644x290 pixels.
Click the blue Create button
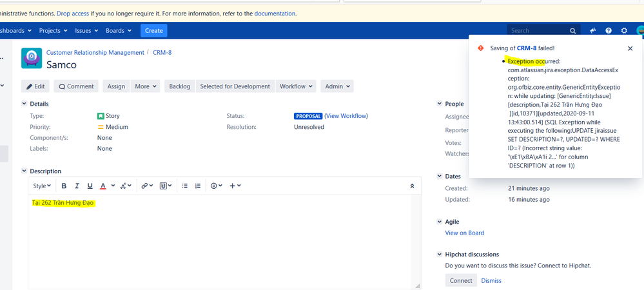point(153,30)
